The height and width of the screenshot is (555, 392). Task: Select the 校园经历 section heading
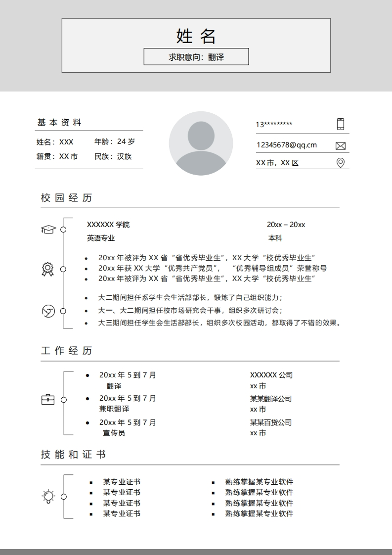[x=67, y=198]
